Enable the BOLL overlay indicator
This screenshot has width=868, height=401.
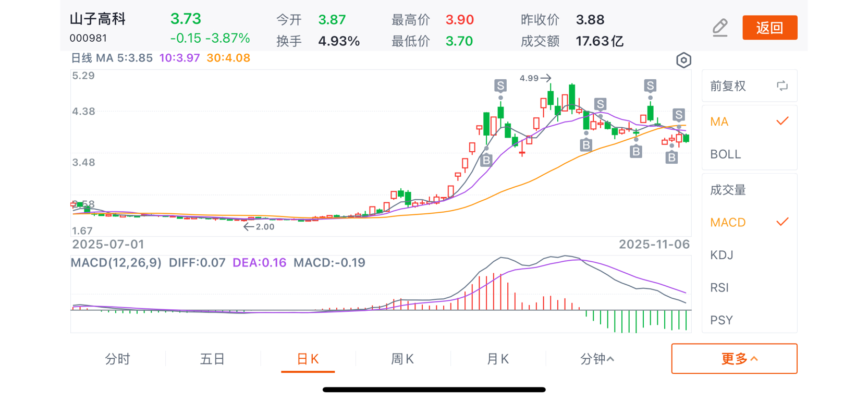point(749,154)
